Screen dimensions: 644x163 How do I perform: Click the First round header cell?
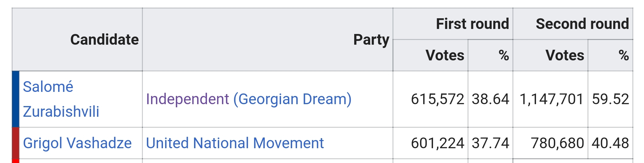point(472,24)
